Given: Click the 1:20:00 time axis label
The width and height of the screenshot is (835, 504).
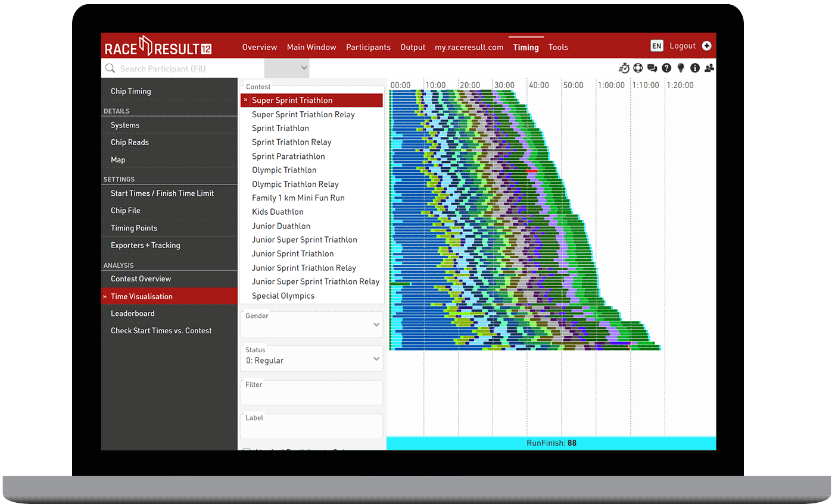Looking at the screenshot, I should [x=680, y=85].
